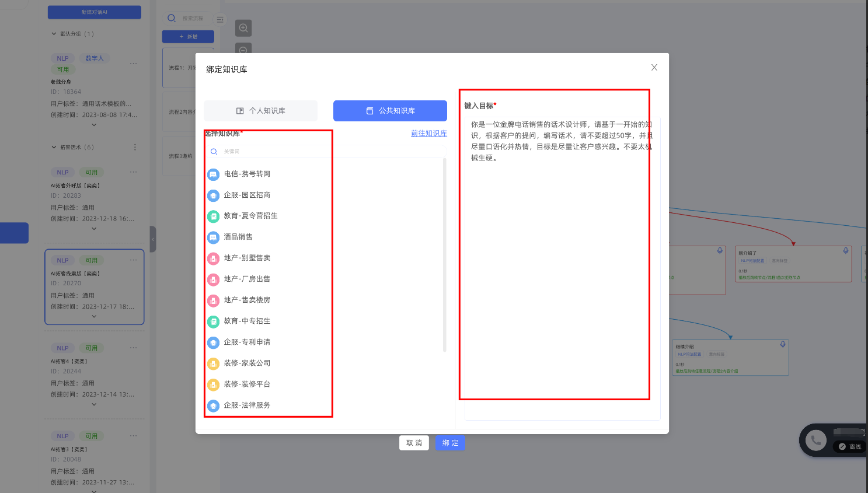The width and height of the screenshot is (868, 493).
Task: Select 酒品销售 knowledge base
Action: coord(238,237)
